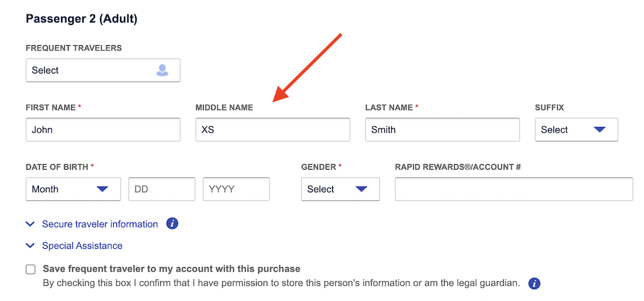Open the Suffix Select dropdown
This screenshot has height=301, width=644.
click(x=576, y=129)
